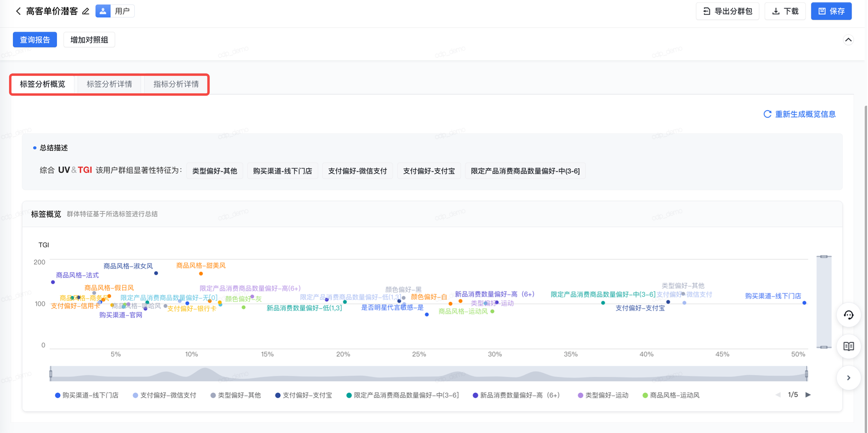
Task: Collapse the query panel with up chevron
Action: coord(848,40)
